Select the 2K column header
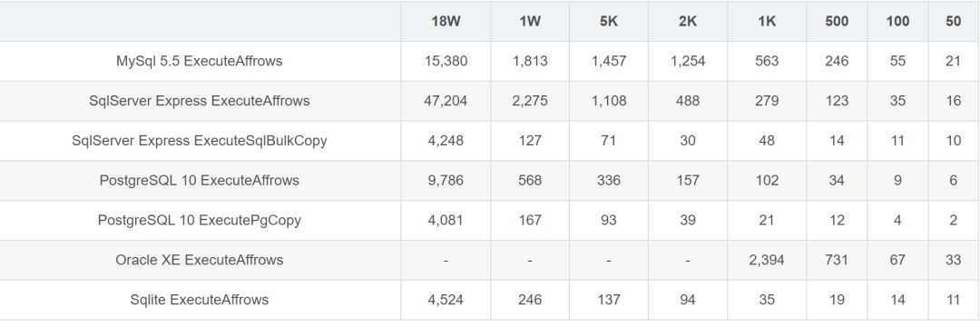This screenshot has height=328, width=980. (x=688, y=21)
